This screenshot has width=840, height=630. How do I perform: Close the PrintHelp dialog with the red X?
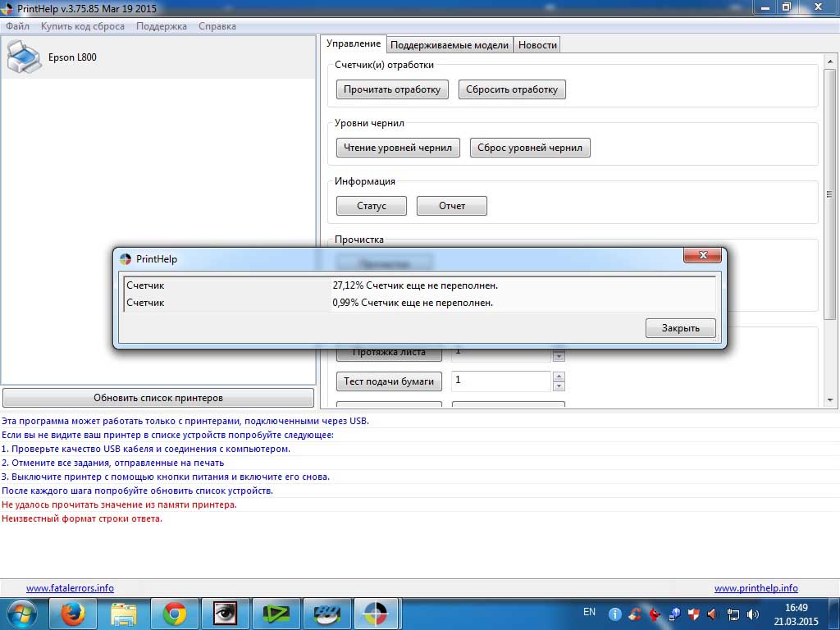point(702,256)
